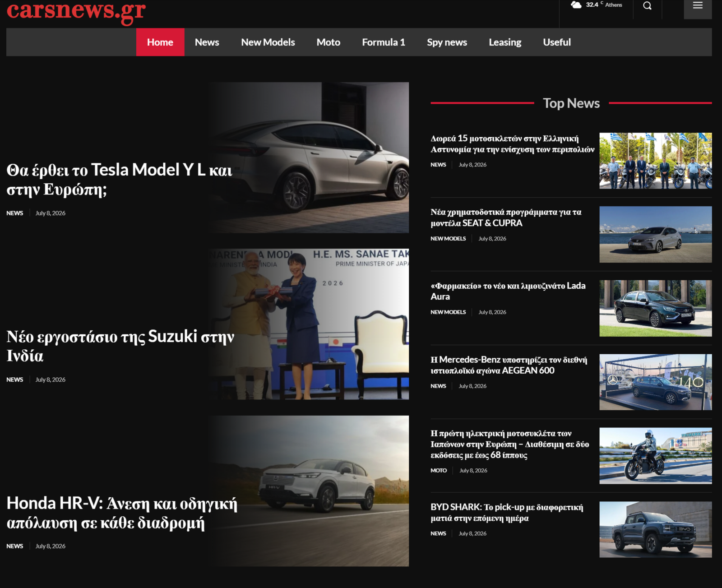Open the Honda HR-V article headline
Image resolution: width=722 pixels, height=588 pixels.
tap(122, 513)
